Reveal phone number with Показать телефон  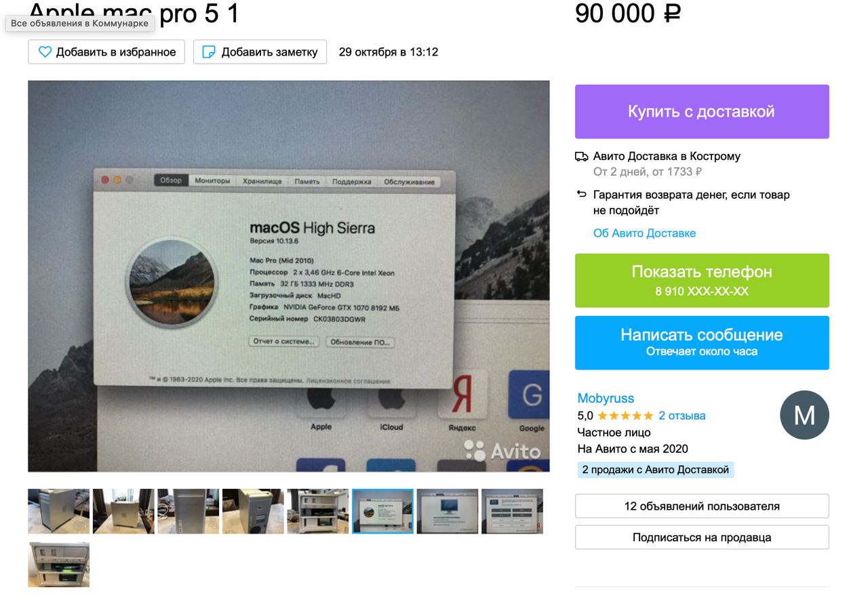[702, 280]
